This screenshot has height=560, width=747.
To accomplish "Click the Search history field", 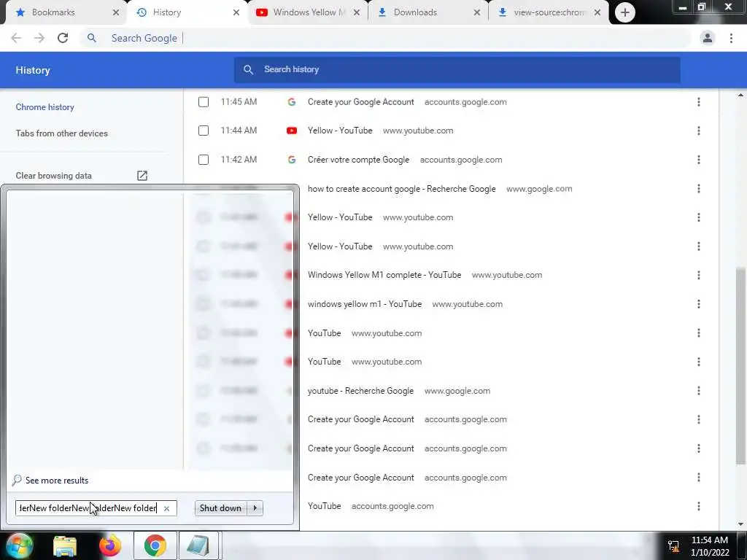I will tap(457, 69).
